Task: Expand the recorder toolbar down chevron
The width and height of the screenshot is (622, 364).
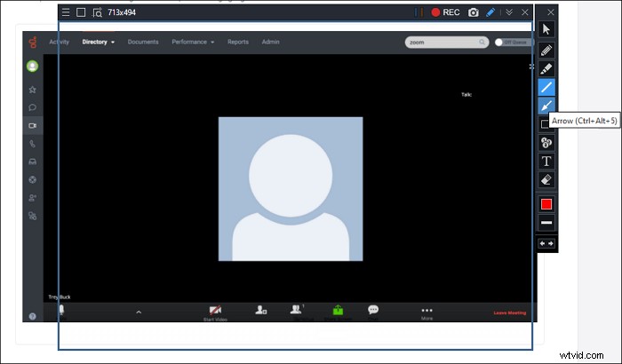Action: click(x=509, y=12)
